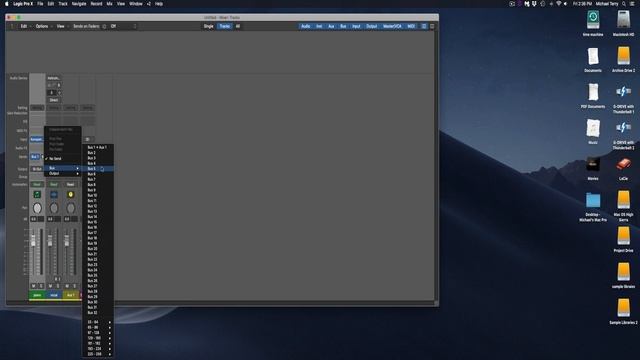
Task: Open the Mix menu in menu bar
Action: [x=109, y=4]
